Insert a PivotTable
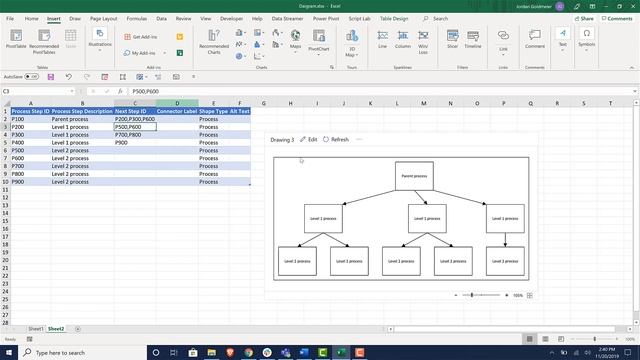Image resolution: width=640 pixels, height=360 pixels. [16, 39]
